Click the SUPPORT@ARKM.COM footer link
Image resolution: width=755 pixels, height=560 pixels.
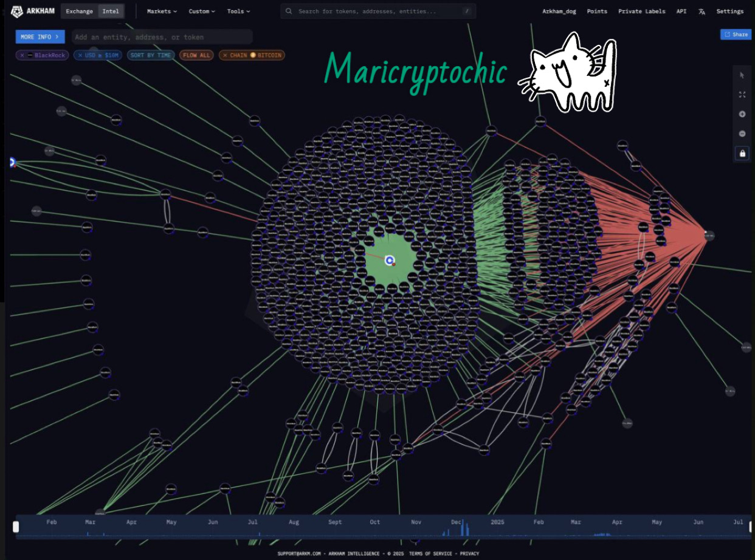click(299, 553)
